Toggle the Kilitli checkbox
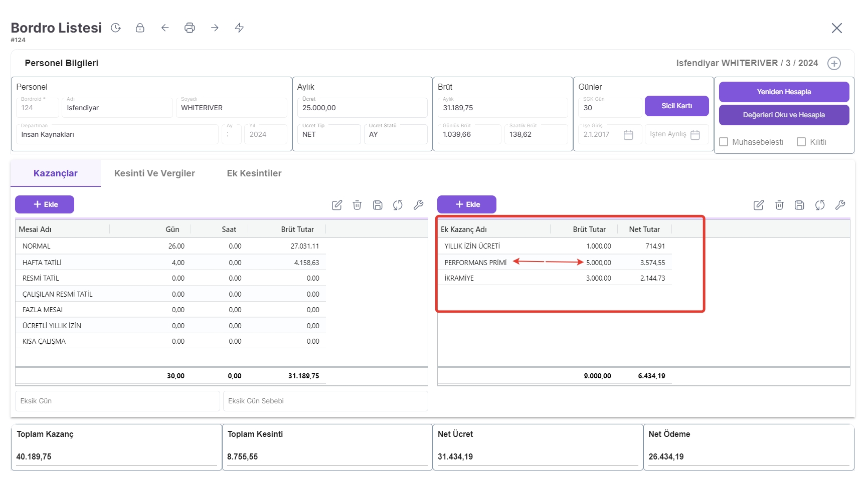Screen dimensions: 868x478 801,142
